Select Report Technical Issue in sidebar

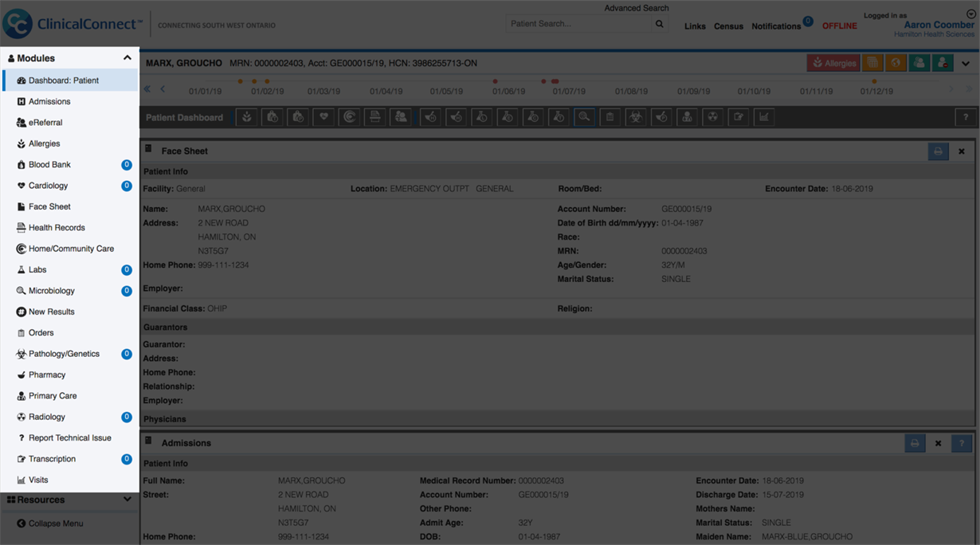[x=70, y=437]
